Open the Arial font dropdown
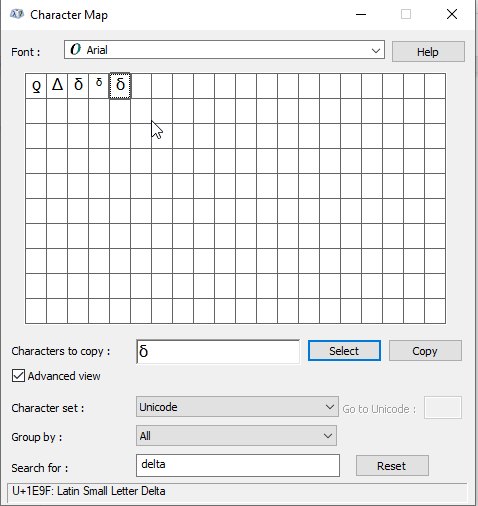This screenshot has width=478, height=506. pyautogui.click(x=224, y=50)
